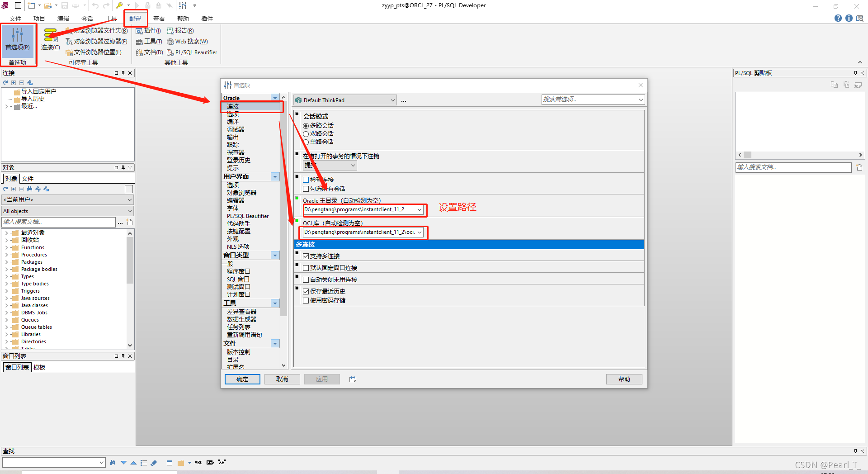Click the 取消 button
Screen dimensions: 868x474
tap(282, 379)
